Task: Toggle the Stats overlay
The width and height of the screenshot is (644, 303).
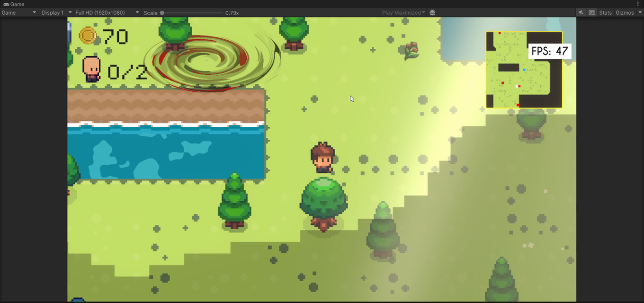Action: pos(605,13)
